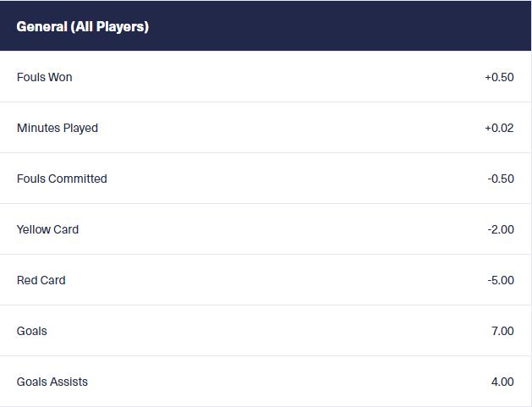Select the Goals Assists label
532x407 pixels.
coord(52,382)
